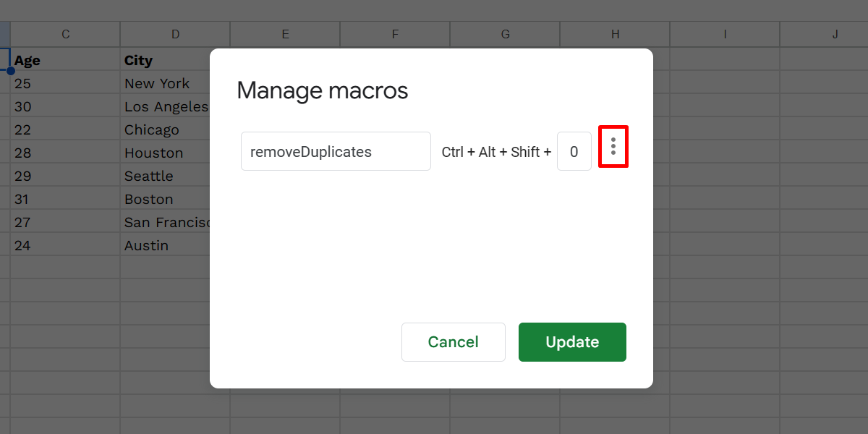The width and height of the screenshot is (868, 434).
Task: Select column header F
Action: [x=395, y=33]
